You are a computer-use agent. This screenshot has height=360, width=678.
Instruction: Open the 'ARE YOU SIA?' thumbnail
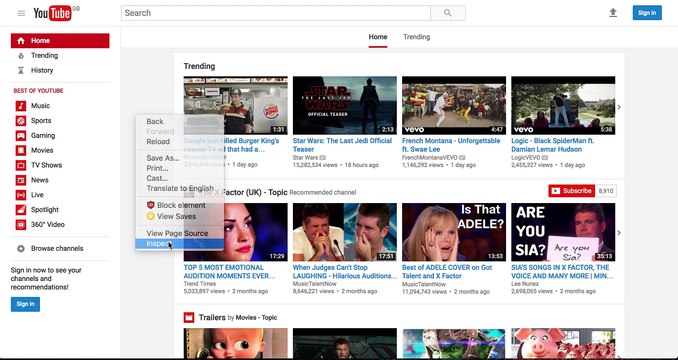pos(563,232)
